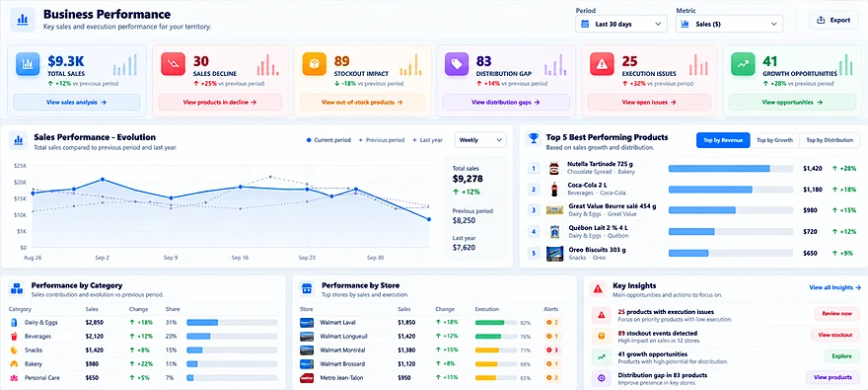
Task: Click the Performance by Store shop icon
Action: 307,288
